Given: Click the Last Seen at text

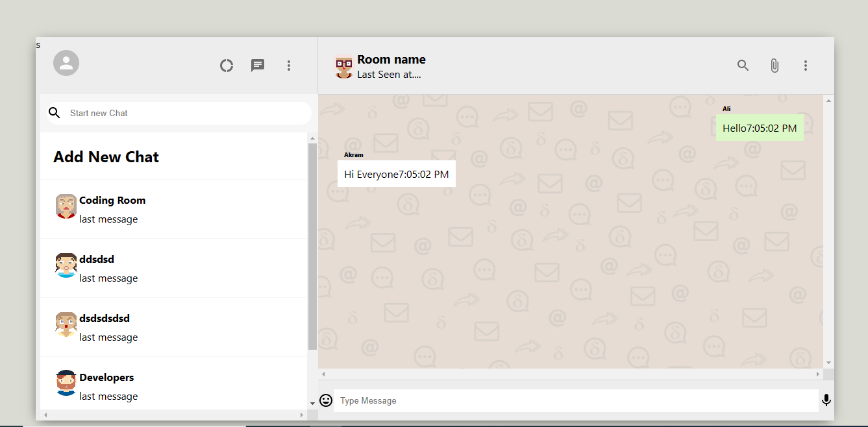Looking at the screenshot, I should pos(389,75).
